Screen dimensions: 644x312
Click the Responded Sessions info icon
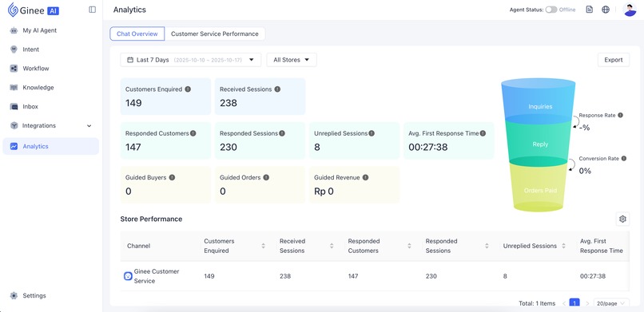pyautogui.click(x=282, y=133)
